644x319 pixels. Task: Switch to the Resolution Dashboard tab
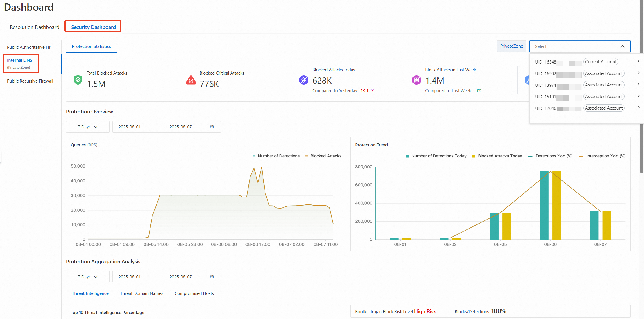tap(34, 27)
